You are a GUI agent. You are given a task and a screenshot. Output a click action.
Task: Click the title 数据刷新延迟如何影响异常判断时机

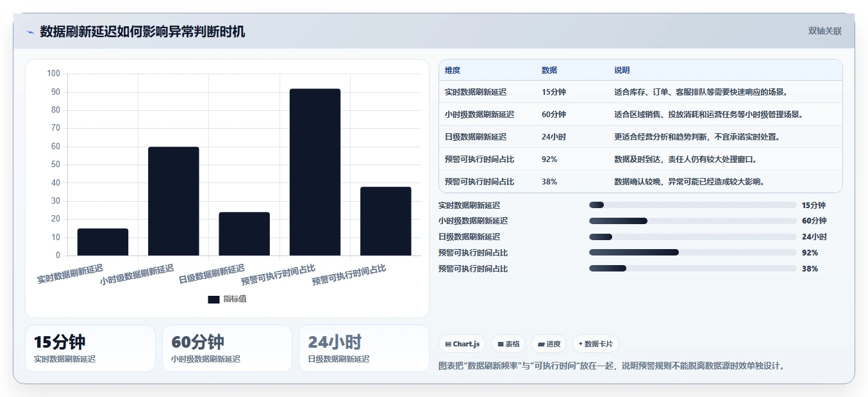pyautogui.click(x=142, y=31)
